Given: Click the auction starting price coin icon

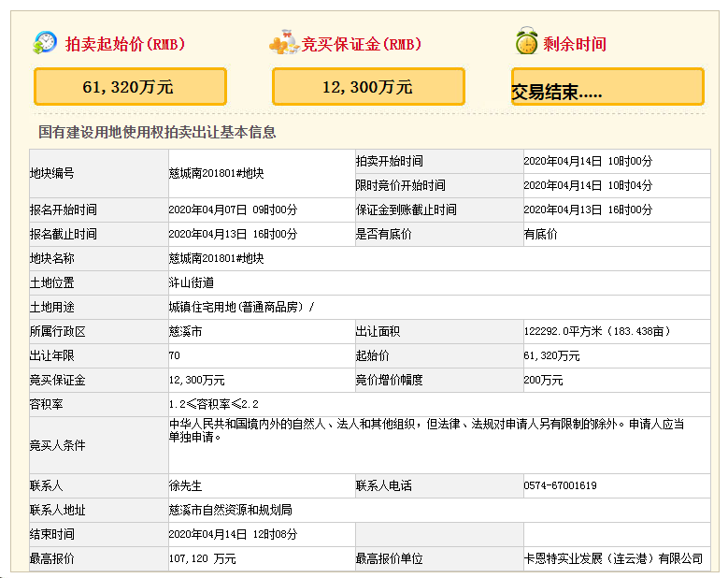Looking at the screenshot, I should pyautogui.click(x=45, y=43).
